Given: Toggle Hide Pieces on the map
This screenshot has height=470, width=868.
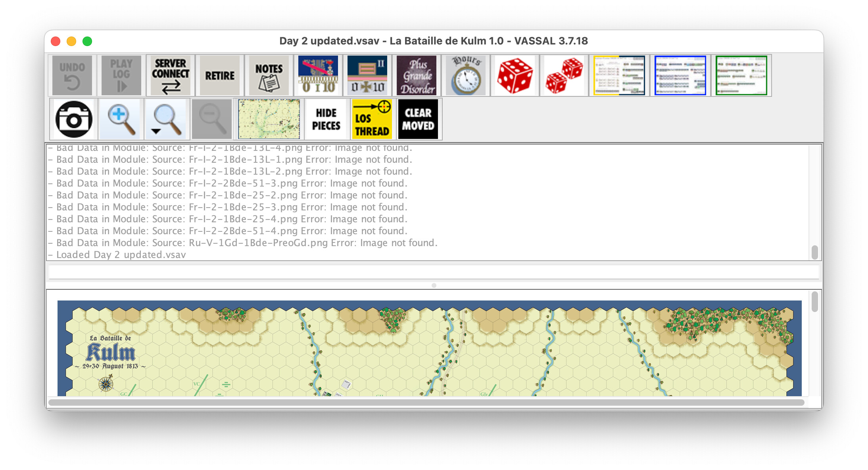Looking at the screenshot, I should (326, 119).
